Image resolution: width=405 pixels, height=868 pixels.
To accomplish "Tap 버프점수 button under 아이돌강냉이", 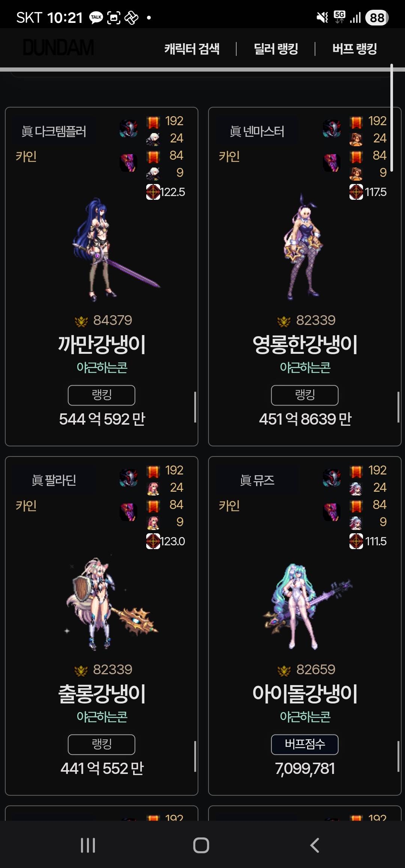I will 305,744.
